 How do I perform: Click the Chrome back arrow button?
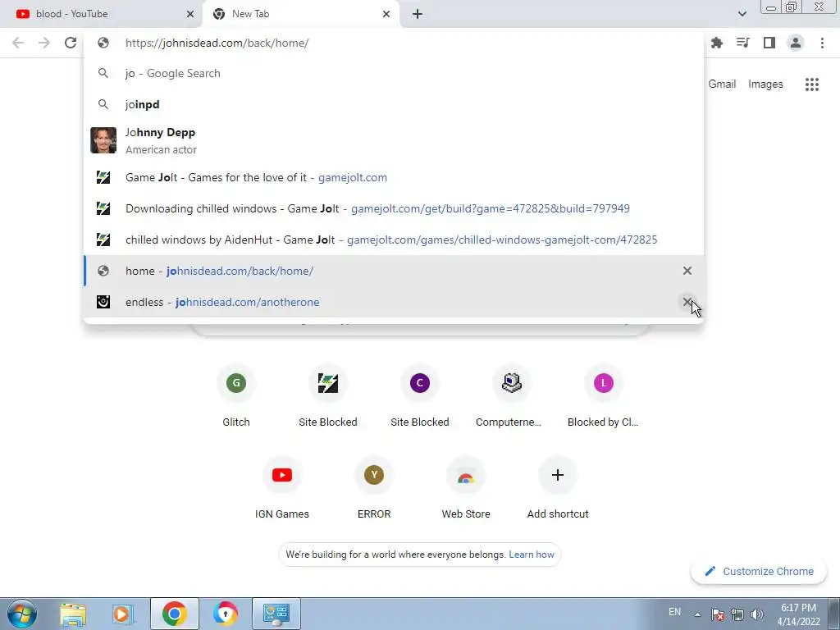tap(18, 43)
